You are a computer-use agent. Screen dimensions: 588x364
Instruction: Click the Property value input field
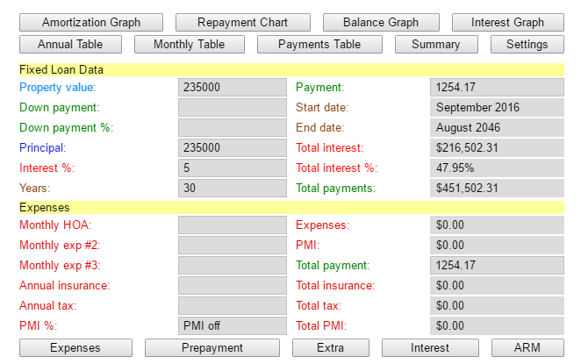tap(232, 88)
